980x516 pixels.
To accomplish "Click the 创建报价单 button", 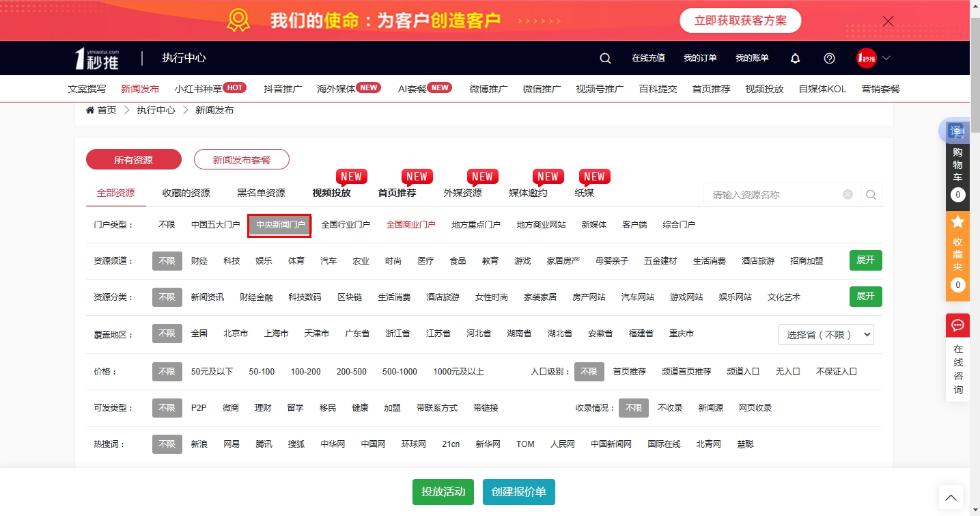I will [x=518, y=491].
